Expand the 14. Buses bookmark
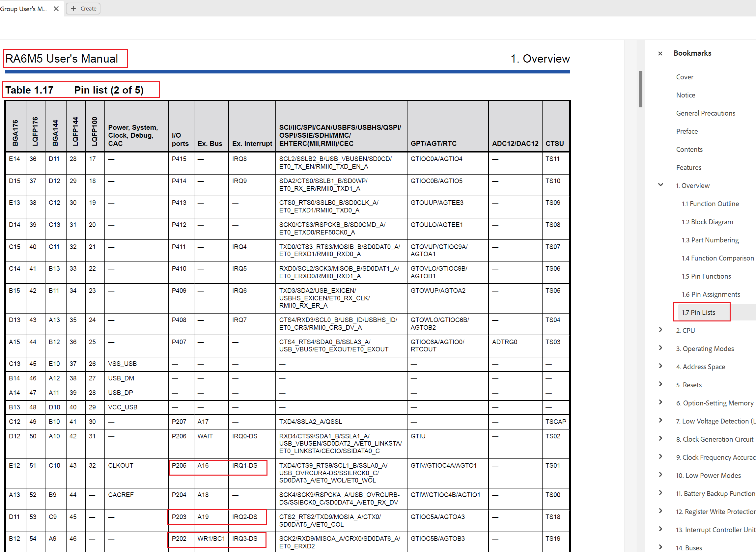Image resolution: width=756 pixels, height=552 pixels. [x=660, y=547]
